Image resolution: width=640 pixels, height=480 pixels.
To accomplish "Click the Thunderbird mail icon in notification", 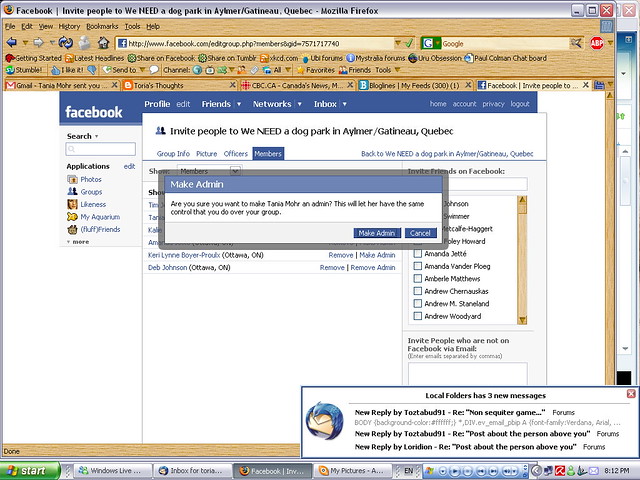I will click(x=325, y=421).
